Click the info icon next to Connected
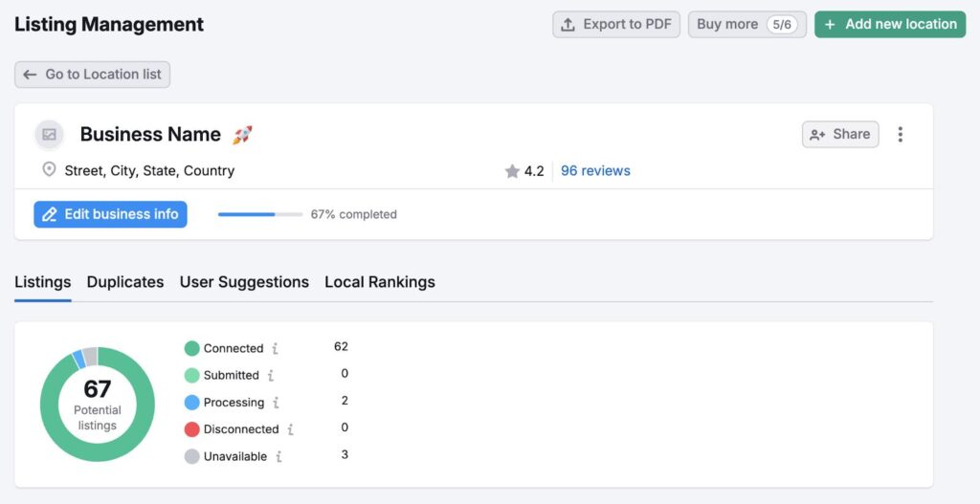Screen dimensions: 980x504 (x=275, y=348)
